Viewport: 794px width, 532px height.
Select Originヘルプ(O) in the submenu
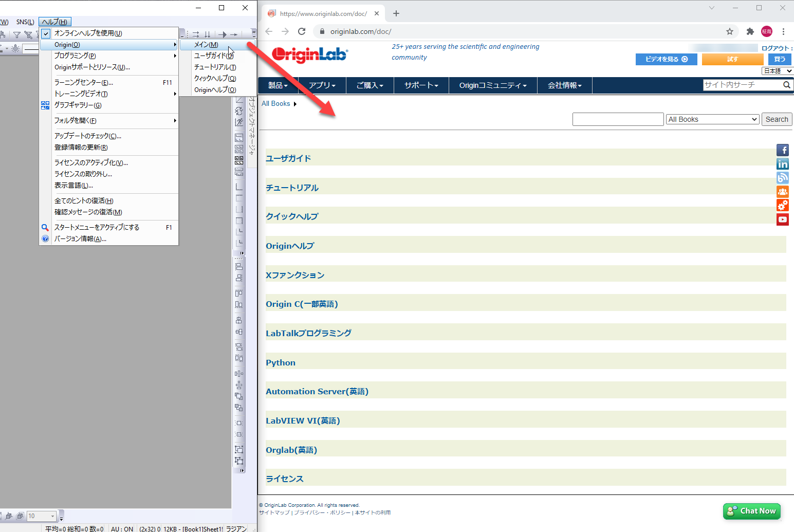point(217,90)
